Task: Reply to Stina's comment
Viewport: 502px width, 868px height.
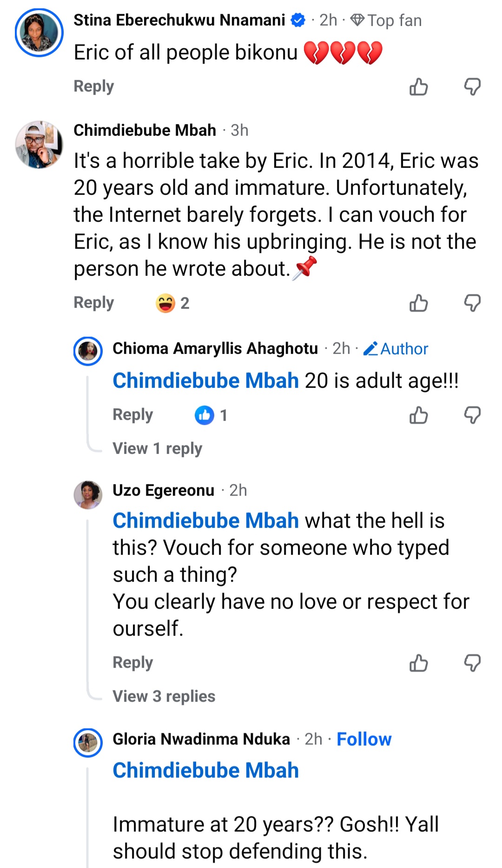Action: pos(93,87)
